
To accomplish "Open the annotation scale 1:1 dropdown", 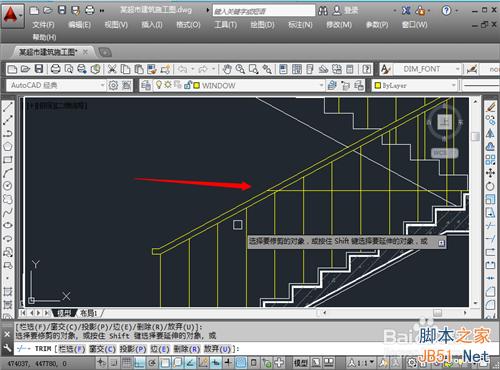I will [x=362, y=362].
